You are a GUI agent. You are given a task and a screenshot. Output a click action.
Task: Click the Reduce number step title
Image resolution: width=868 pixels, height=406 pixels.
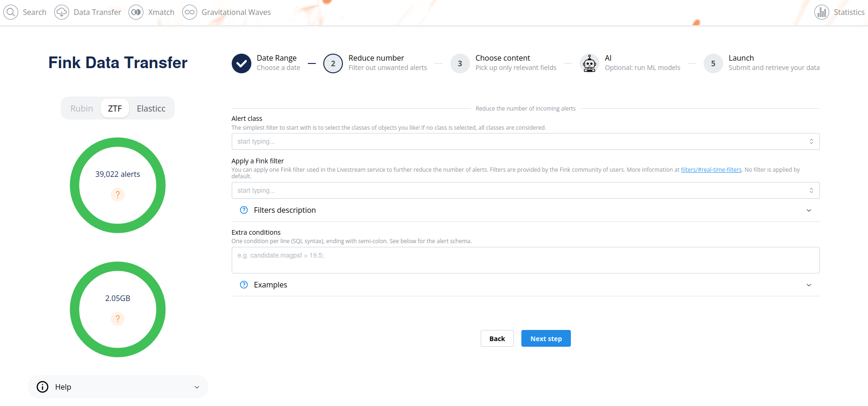pyautogui.click(x=376, y=58)
